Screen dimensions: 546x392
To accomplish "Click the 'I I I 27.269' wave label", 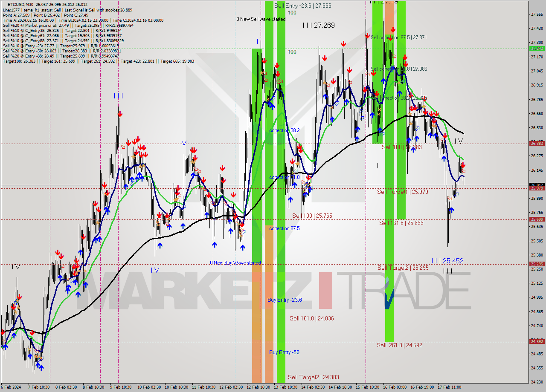I will 319,26.
